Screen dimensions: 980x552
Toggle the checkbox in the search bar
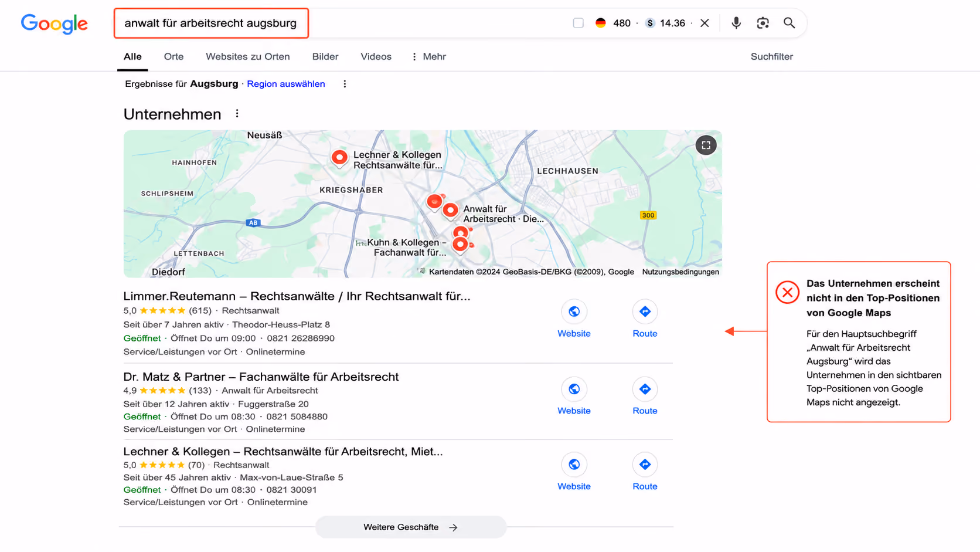(x=579, y=23)
